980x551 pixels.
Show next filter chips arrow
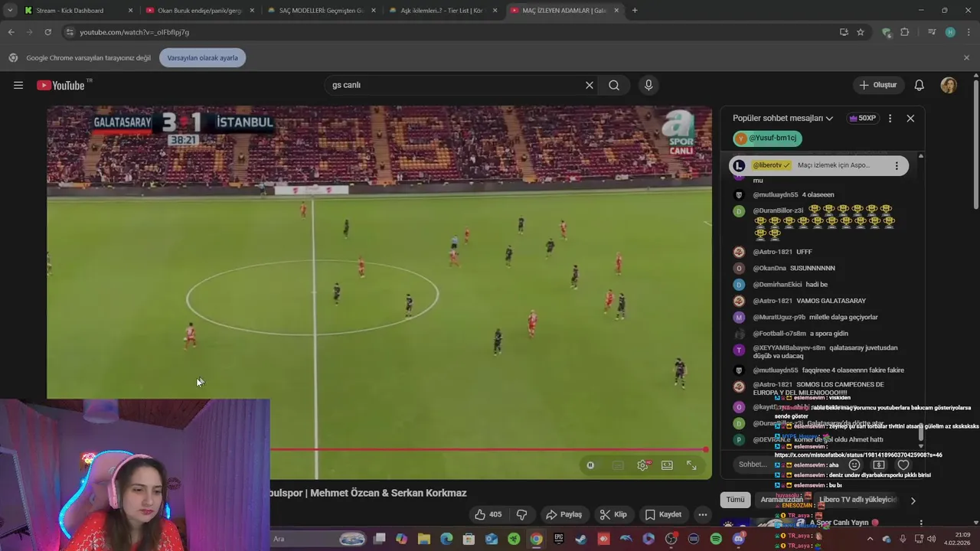[913, 500]
